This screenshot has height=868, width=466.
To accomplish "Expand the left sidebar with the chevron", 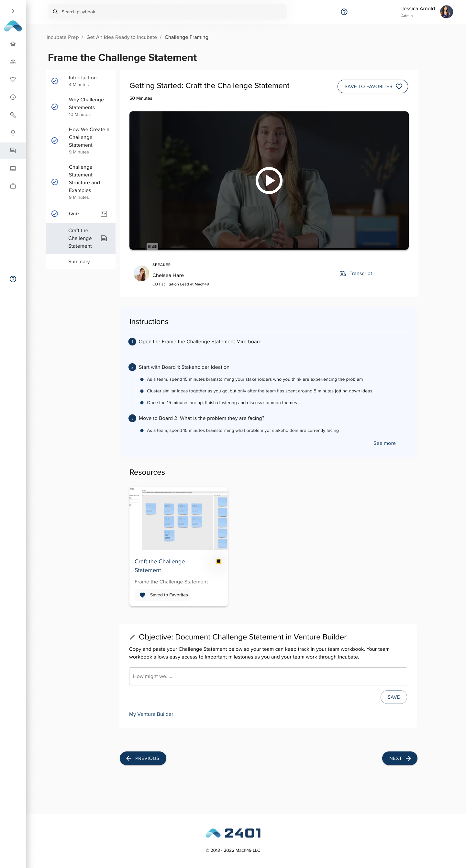I will point(13,11).
